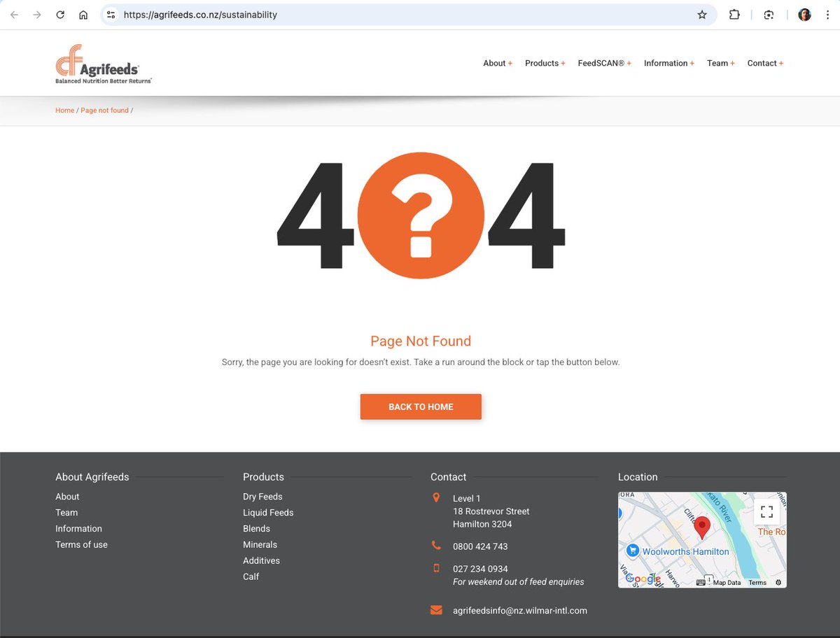Click Google logo on the map
Image resolution: width=840 pixels, height=638 pixels.
643,579
